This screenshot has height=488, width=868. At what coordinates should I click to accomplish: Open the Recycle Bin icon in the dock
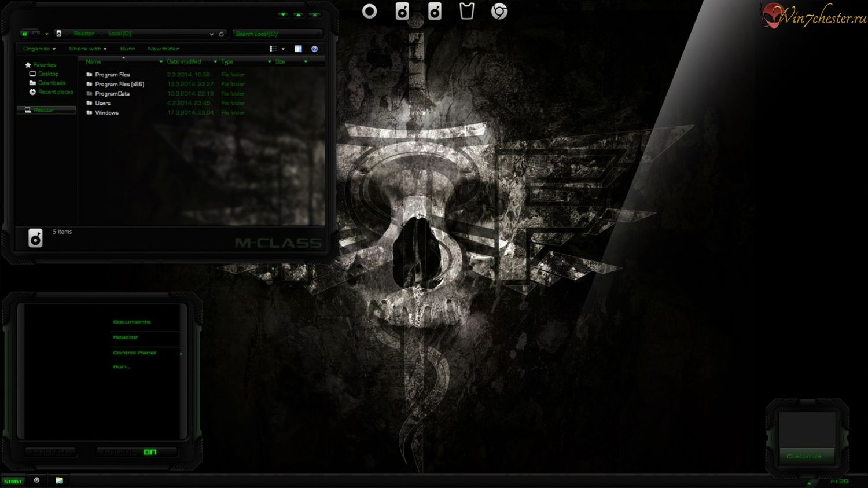467,11
